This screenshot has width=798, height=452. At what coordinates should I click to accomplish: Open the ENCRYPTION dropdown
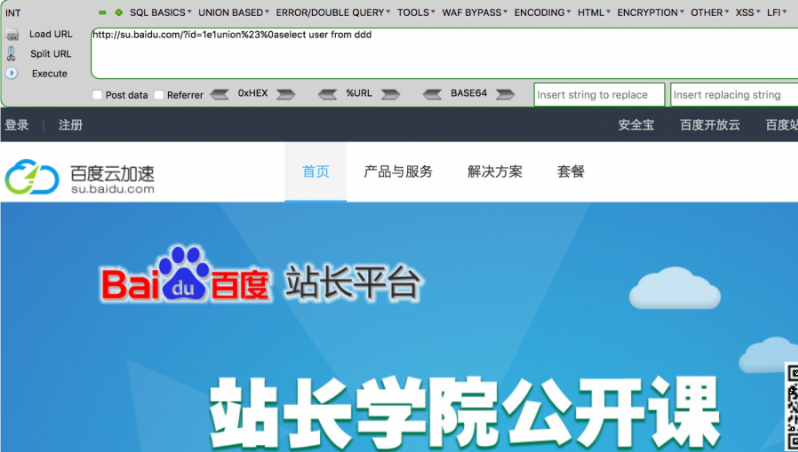650,12
